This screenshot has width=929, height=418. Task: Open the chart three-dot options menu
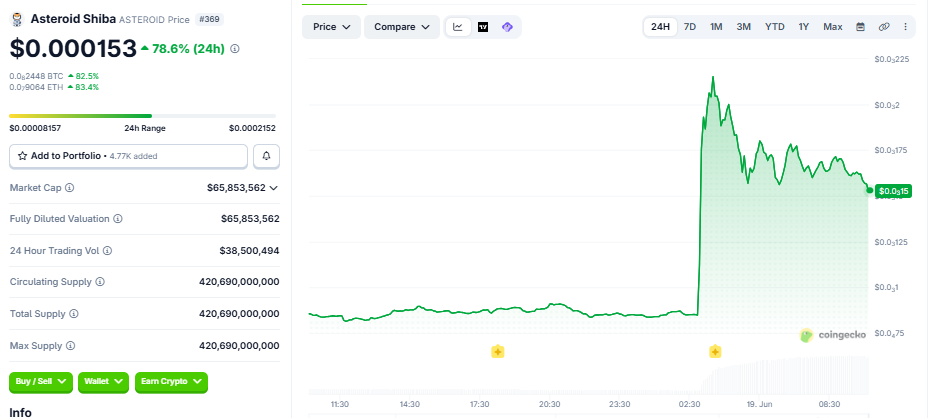click(905, 27)
